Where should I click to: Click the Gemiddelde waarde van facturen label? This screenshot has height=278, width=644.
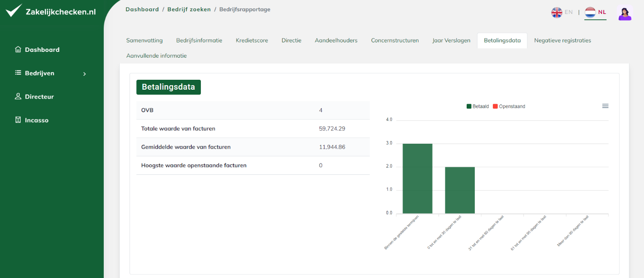coord(186,147)
